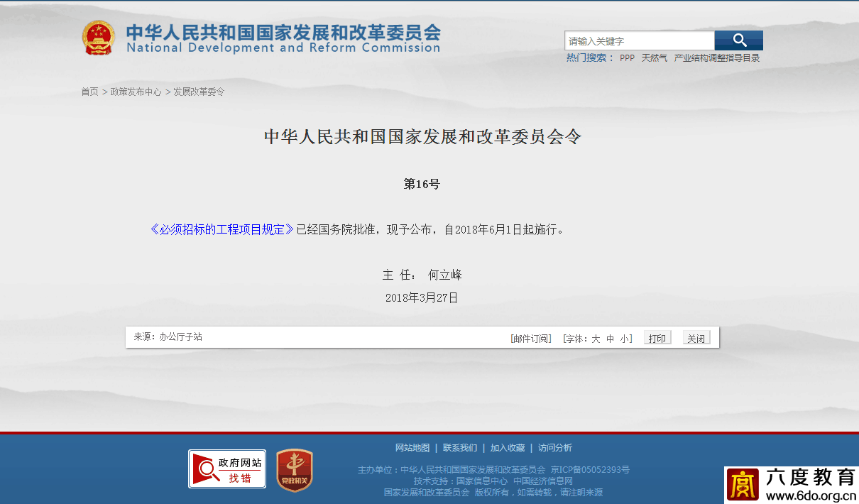The width and height of the screenshot is (859, 504).
Task: Click the magnifier search button
Action: pyautogui.click(x=738, y=40)
